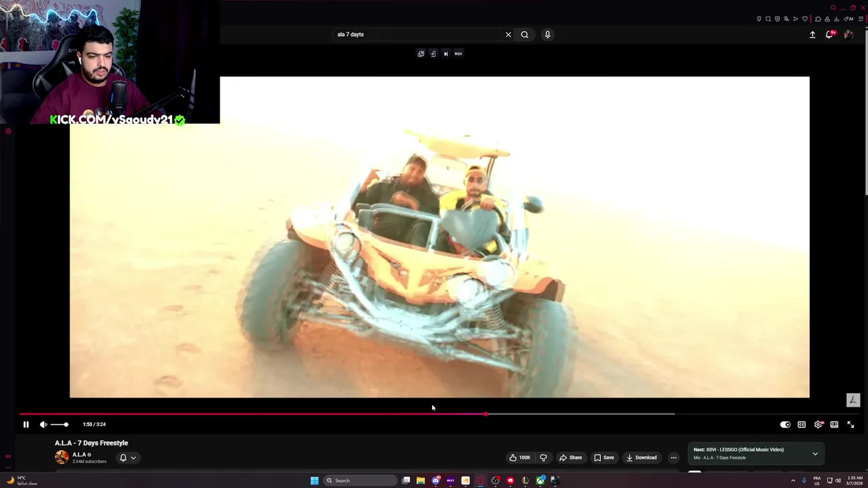Viewport: 868px width, 488px height.
Task: Open video settings gear
Action: (x=818, y=424)
